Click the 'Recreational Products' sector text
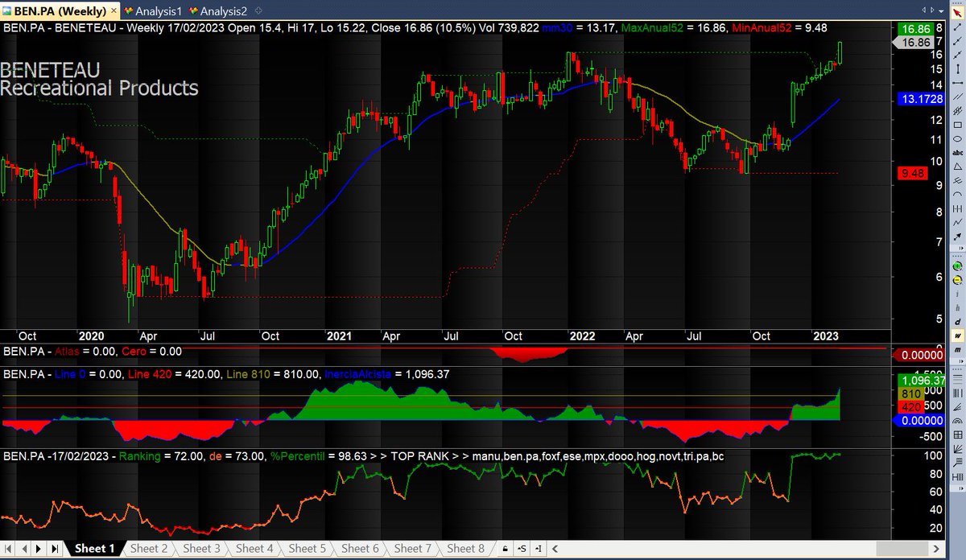 tap(99, 89)
